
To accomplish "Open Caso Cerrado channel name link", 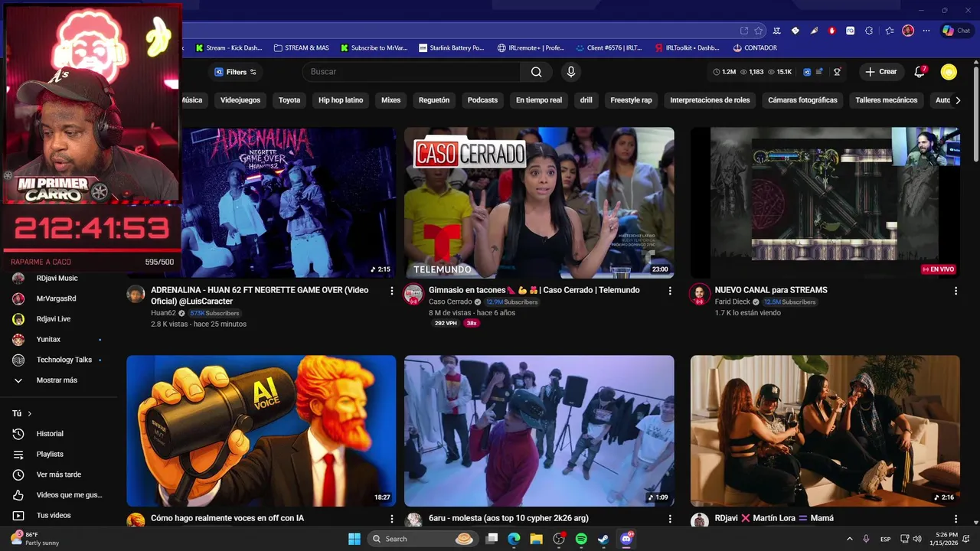I will click(x=450, y=302).
